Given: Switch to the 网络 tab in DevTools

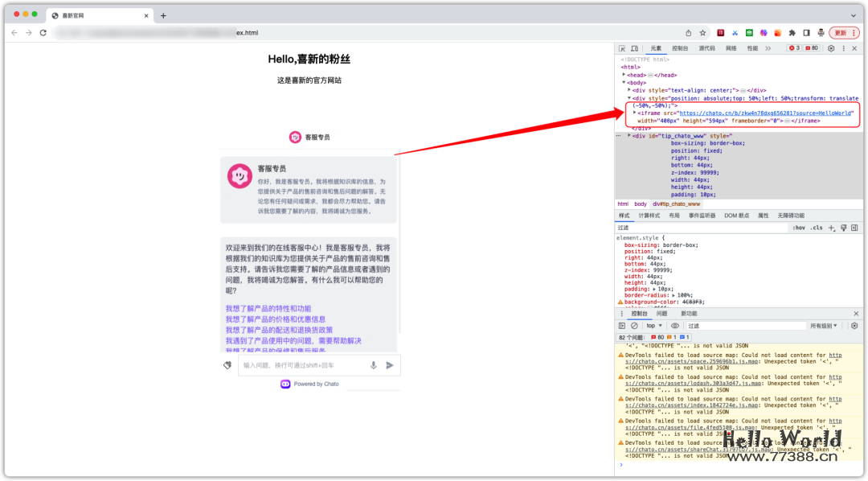Looking at the screenshot, I should (731, 48).
